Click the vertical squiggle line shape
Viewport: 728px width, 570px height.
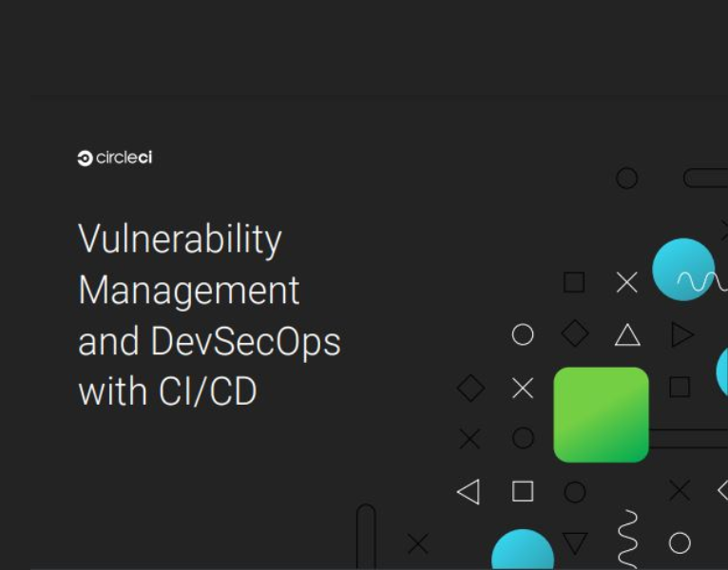point(627,539)
